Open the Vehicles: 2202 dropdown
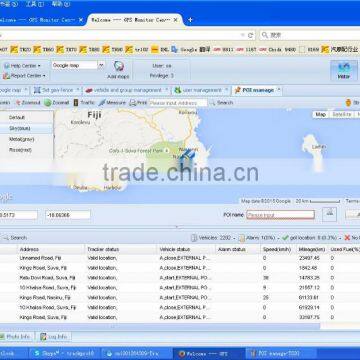 (x=213, y=238)
